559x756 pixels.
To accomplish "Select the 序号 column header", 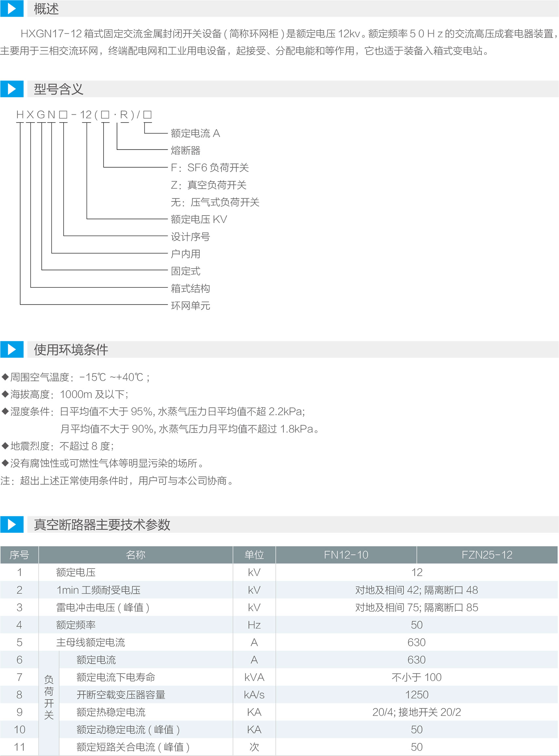I will [x=19, y=555].
